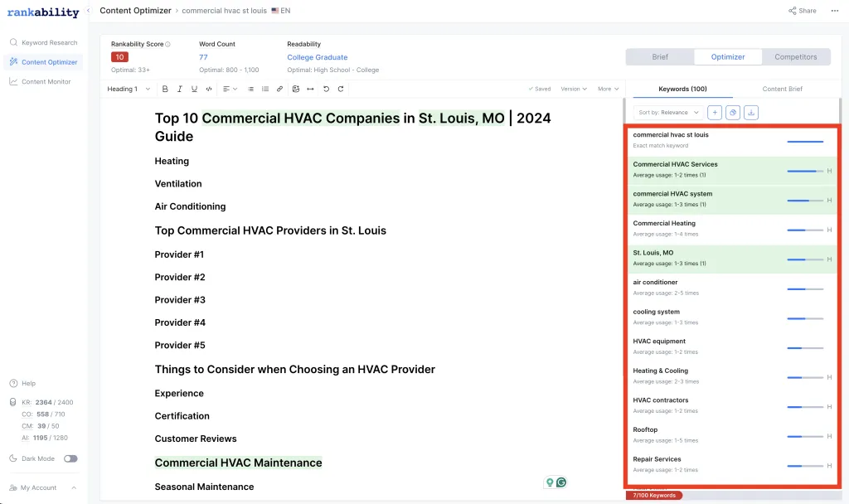Expand the Sort by: Relevance dropdown
Image resolution: width=849 pixels, height=504 pixels.
tap(667, 112)
